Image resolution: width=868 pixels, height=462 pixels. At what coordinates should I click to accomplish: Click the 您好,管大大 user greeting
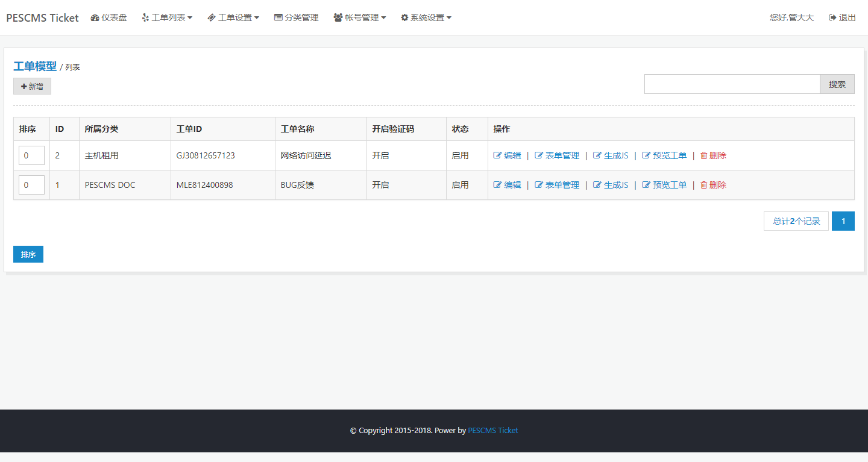792,18
